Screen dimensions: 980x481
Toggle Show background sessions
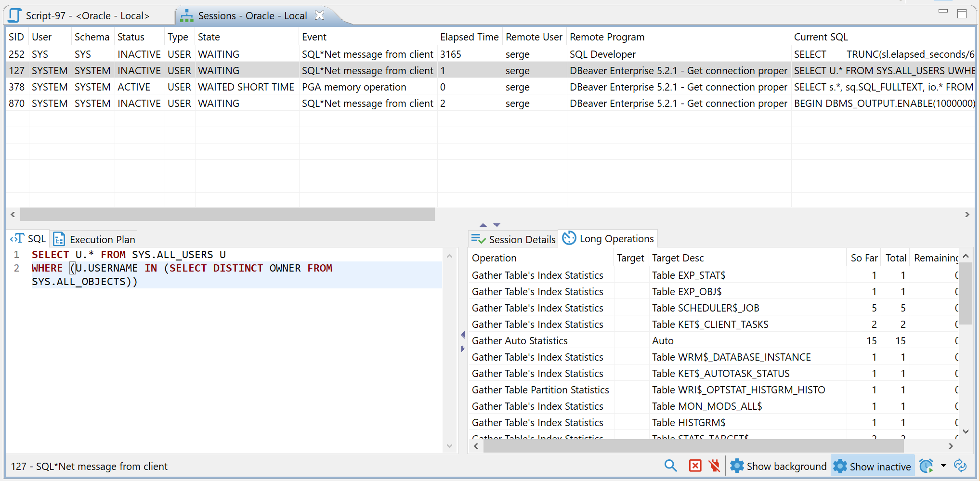[778, 466]
